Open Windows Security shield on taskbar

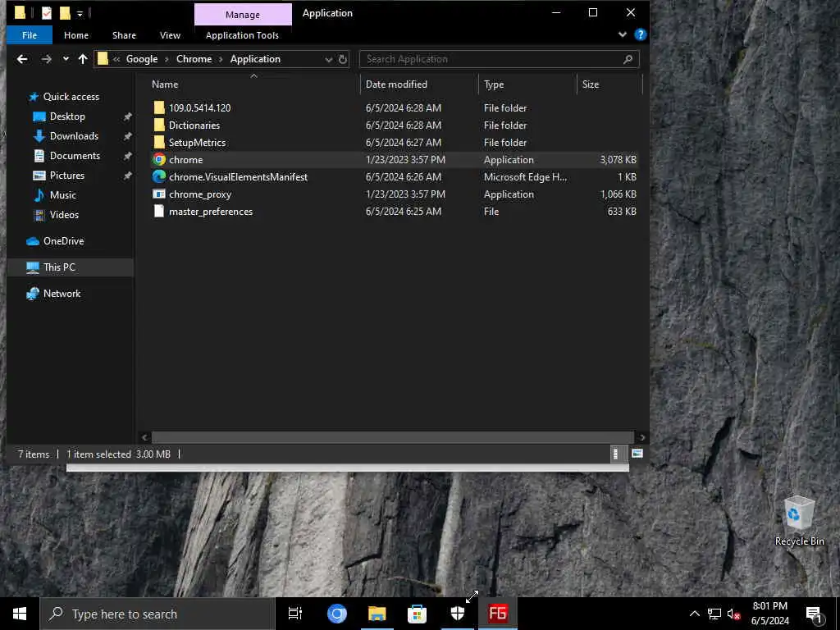[x=458, y=614]
